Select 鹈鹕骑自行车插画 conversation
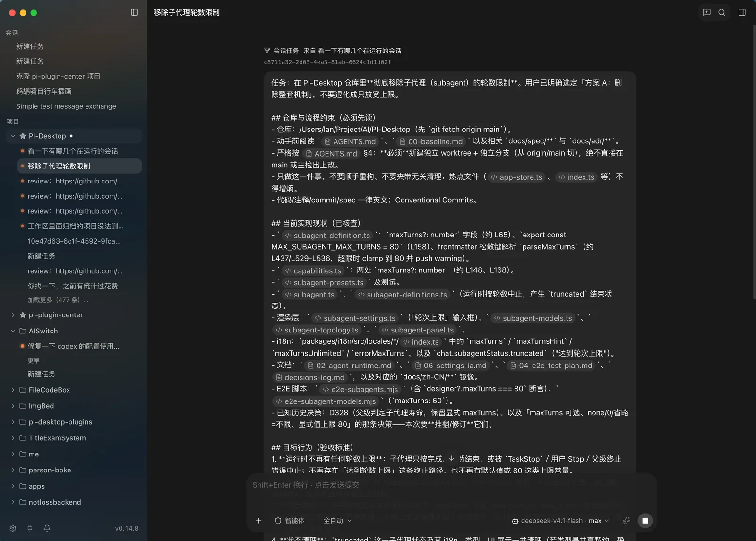756x541 pixels. point(44,91)
